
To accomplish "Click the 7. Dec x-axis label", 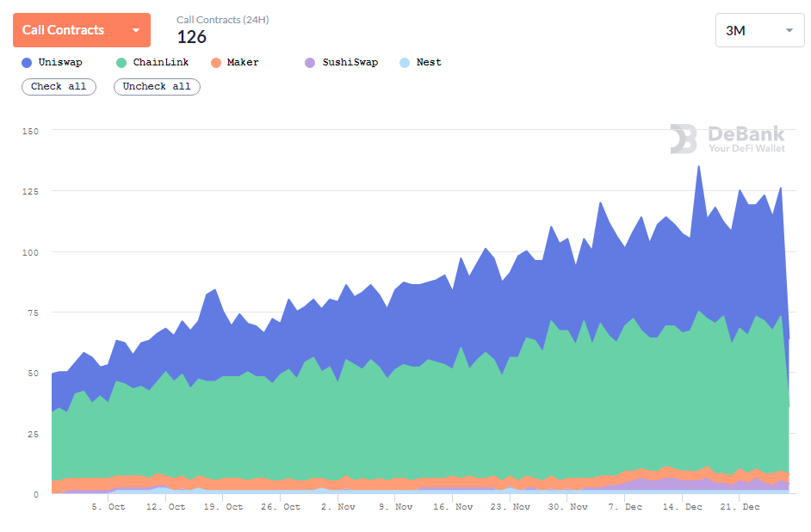I will (x=625, y=507).
